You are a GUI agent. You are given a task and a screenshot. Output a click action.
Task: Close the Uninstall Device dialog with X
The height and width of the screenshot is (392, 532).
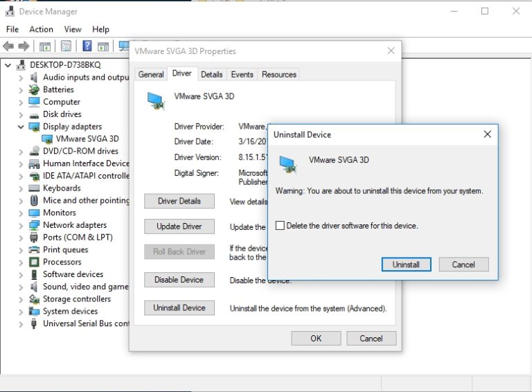[488, 134]
